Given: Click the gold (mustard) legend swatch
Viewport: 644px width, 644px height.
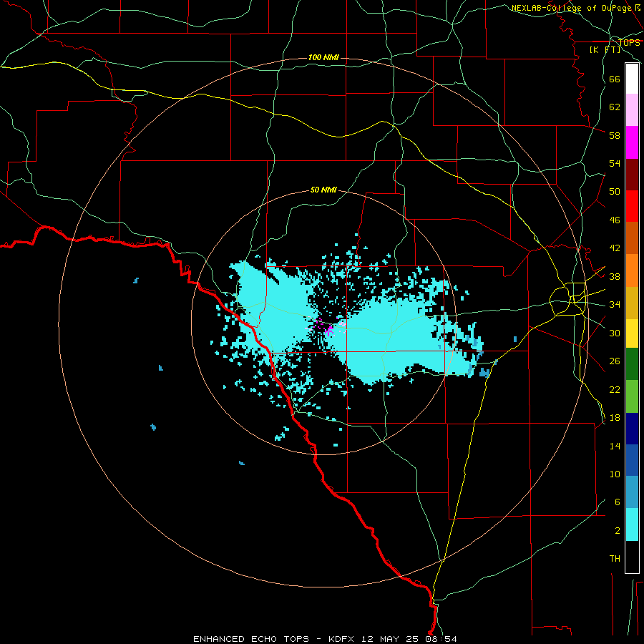Looking at the screenshot, I should (x=632, y=303).
